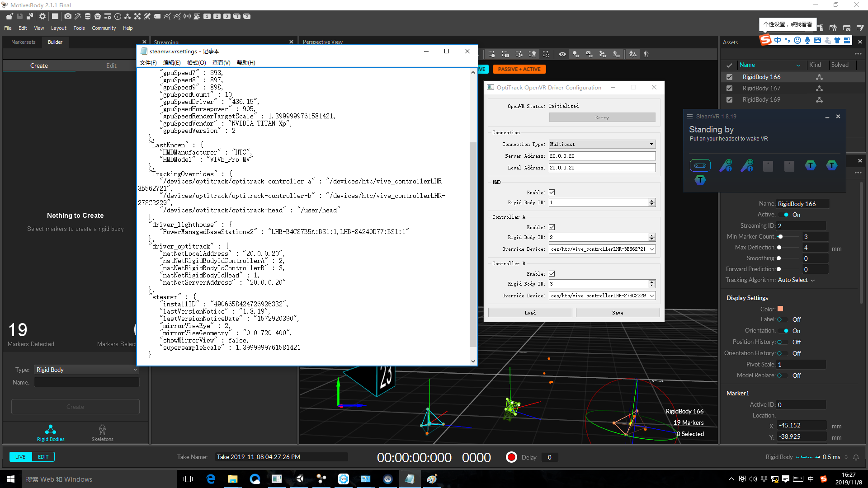Image resolution: width=868 pixels, height=488 pixels.
Task: Open the Connection Type dropdown
Action: [x=602, y=144]
